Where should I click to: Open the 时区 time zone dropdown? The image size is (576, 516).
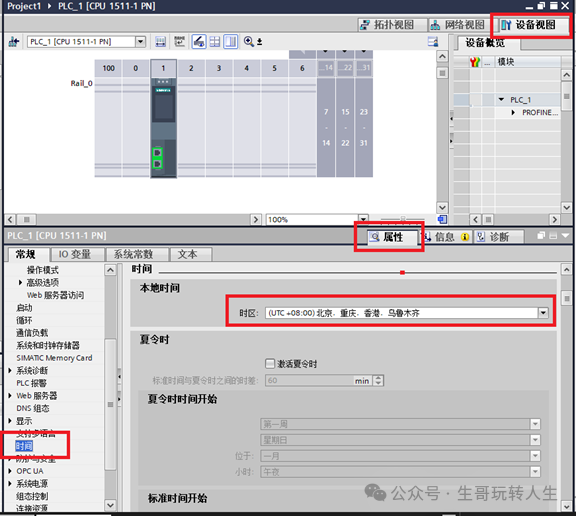tap(543, 313)
